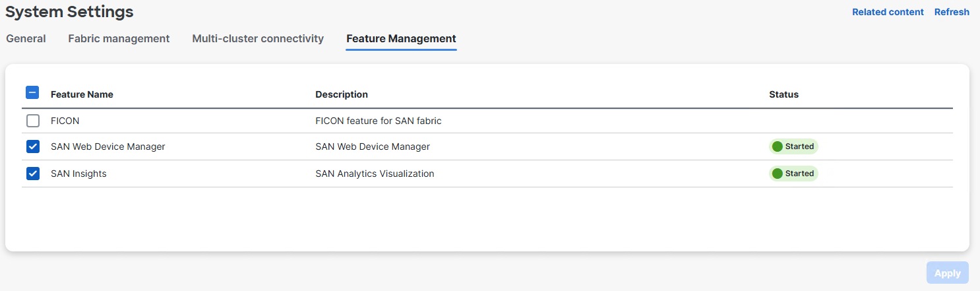Click the Refresh link

(952, 12)
